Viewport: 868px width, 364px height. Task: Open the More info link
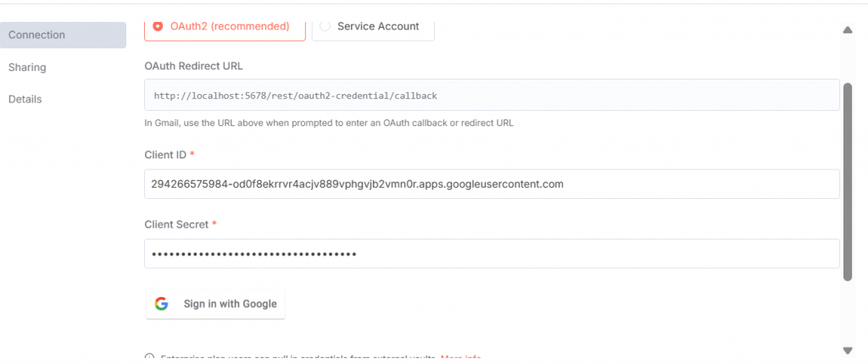click(461, 359)
